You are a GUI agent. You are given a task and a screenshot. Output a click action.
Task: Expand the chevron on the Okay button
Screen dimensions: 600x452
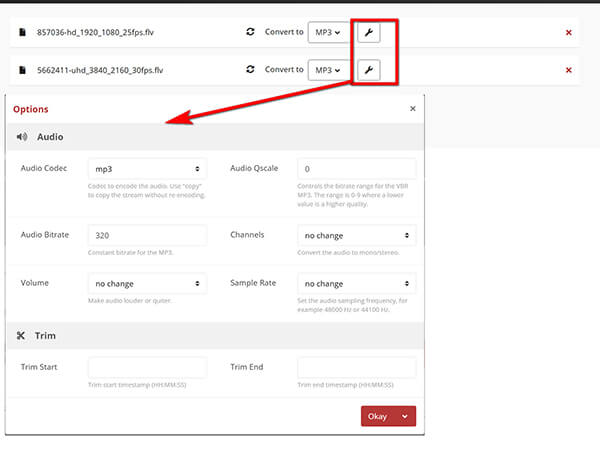tap(405, 416)
